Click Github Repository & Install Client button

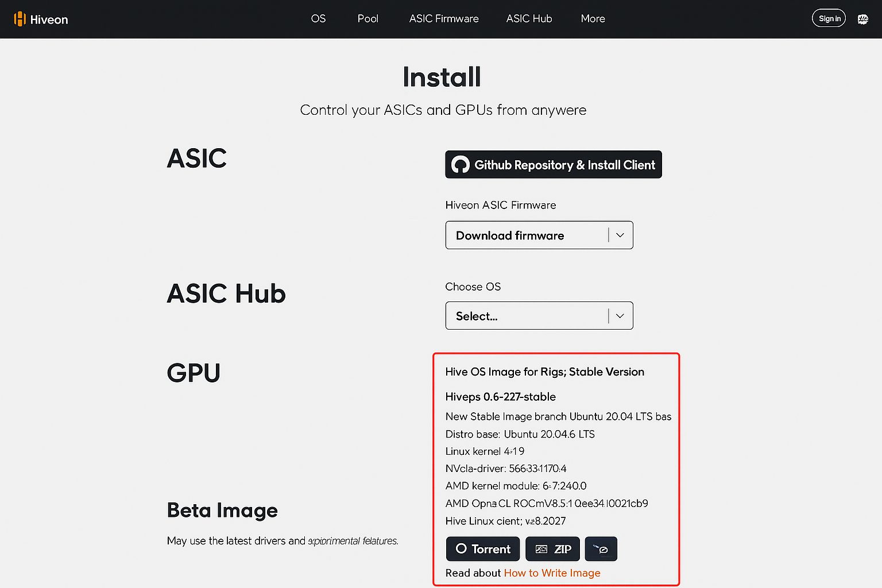pos(554,165)
